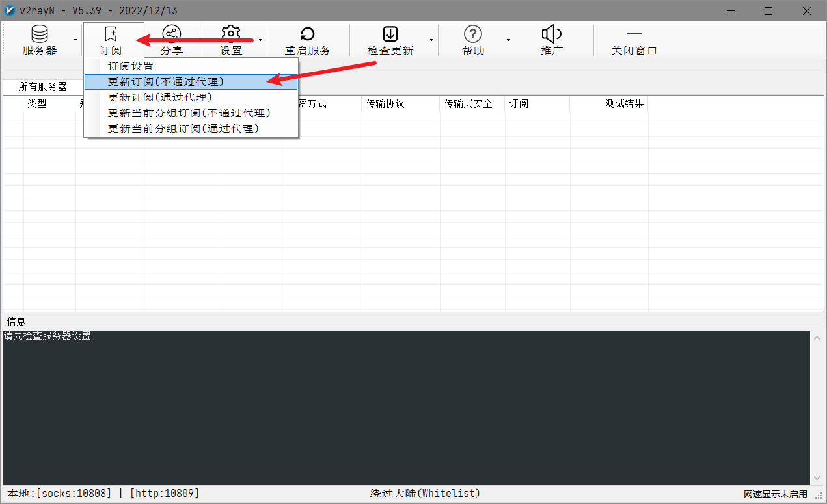Viewport: 827px width, 504px height.
Task: Select 更新当前分组订阅(不通过代理) menu entry
Action: 189,113
